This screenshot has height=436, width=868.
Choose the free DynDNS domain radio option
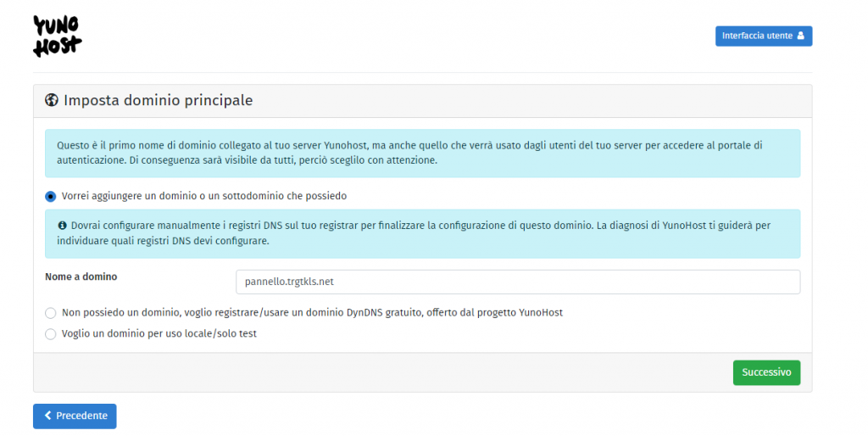51,313
